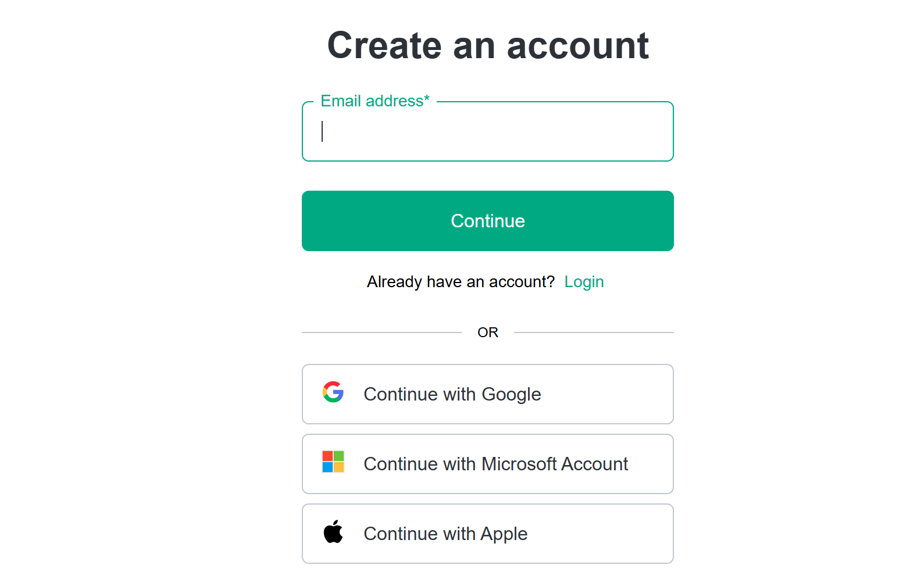Submit the email by clicking Continue
The height and width of the screenshot is (579, 924).
[487, 221]
